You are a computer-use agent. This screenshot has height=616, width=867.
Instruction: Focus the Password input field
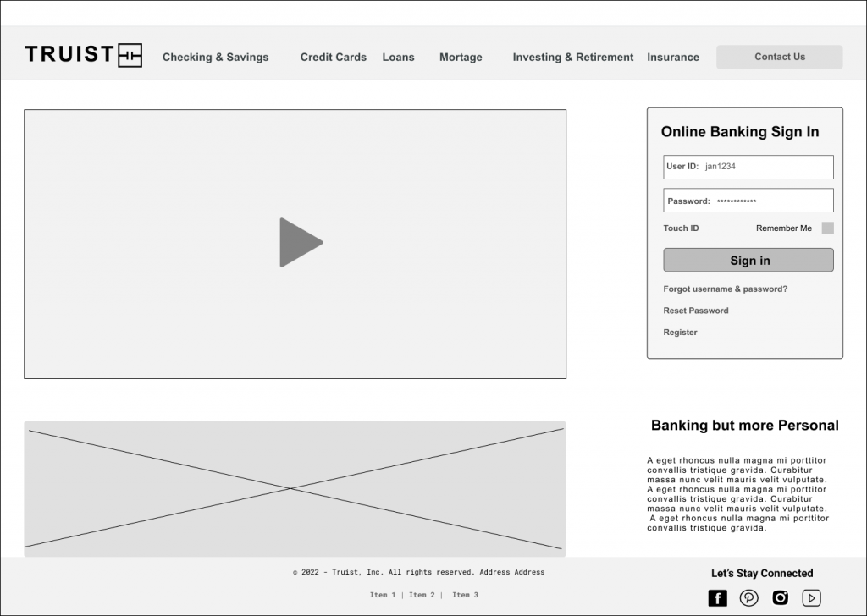[x=770, y=201]
